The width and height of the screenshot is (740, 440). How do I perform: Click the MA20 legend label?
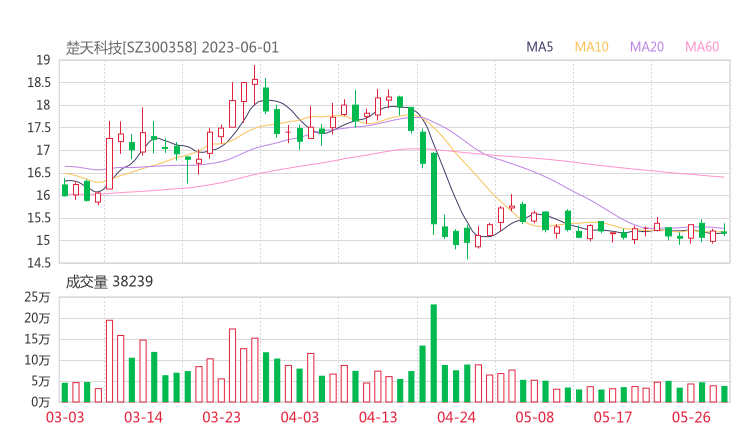coord(647,47)
